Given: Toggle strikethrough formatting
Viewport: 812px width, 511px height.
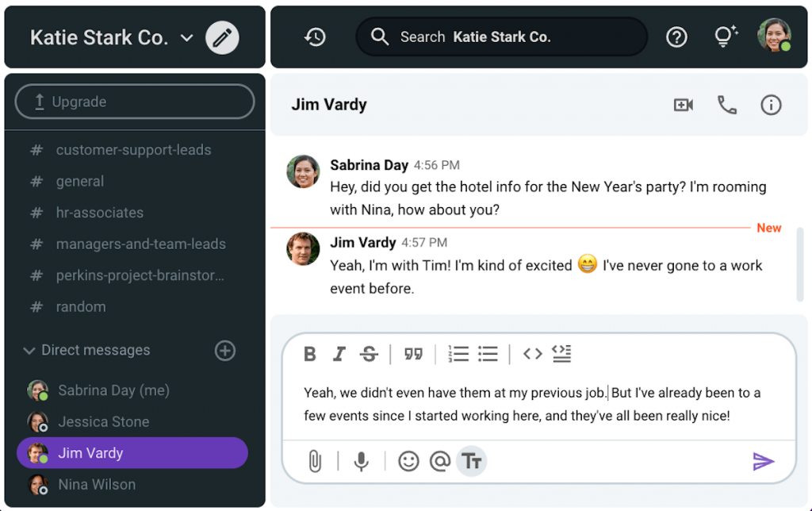Looking at the screenshot, I should click(x=369, y=354).
